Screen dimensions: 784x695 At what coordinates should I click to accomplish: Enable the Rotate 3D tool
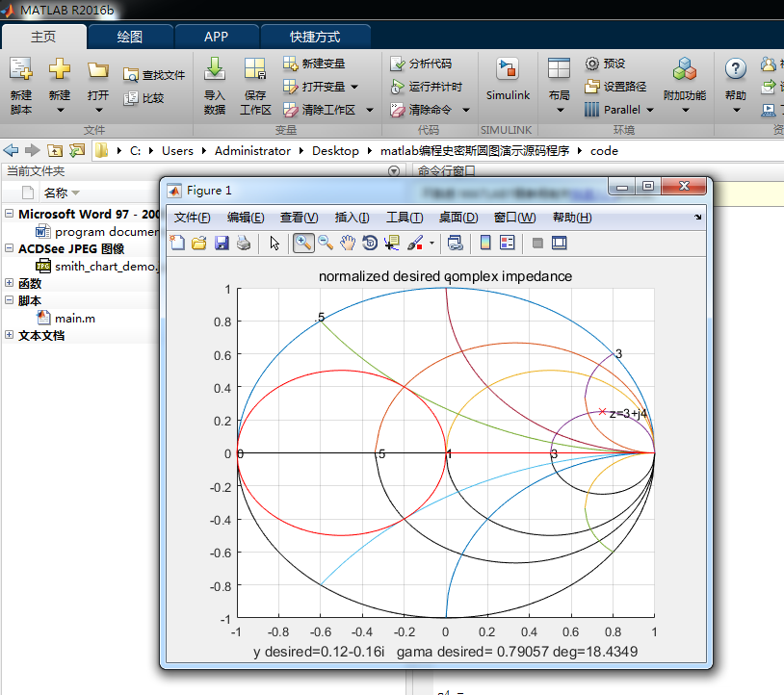pos(370,244)
